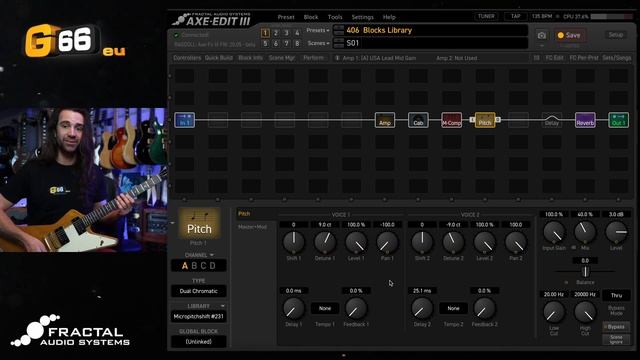Image resolution: width=640 pixels, height=360 pixels.
Task: Adjust the Pan 1 knob
Action: point(387,242)
